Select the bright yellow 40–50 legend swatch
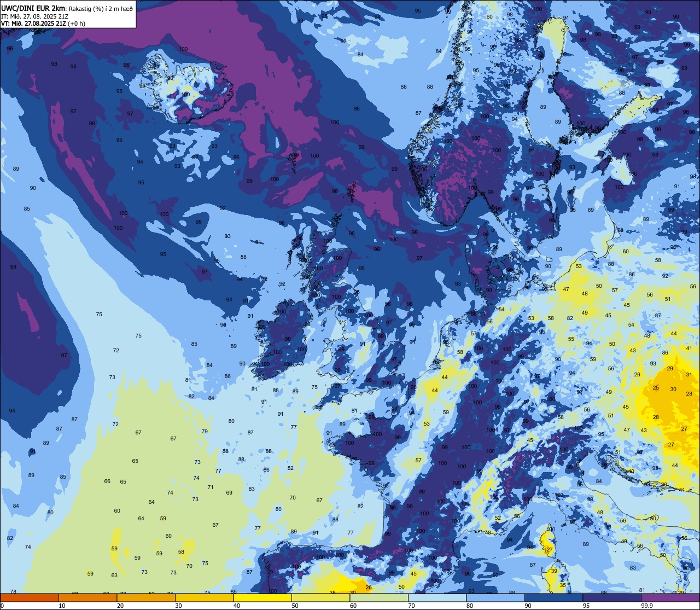This screenshot has height=610, width=700. coord(262,597)
